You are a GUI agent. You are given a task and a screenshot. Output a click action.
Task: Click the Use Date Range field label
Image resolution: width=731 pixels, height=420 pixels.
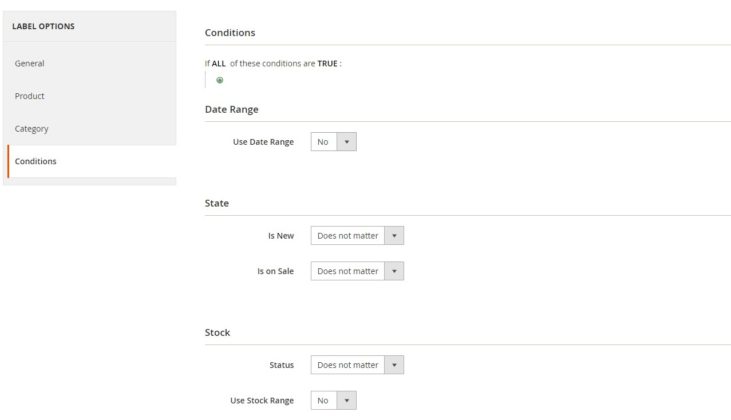pyautogui.click(x=263, y=142)
